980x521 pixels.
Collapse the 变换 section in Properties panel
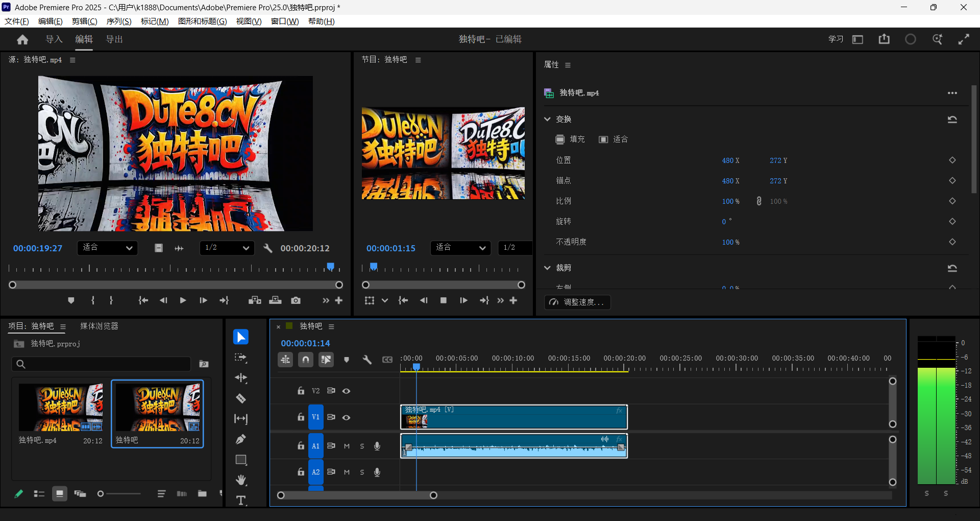coord(548,119)
